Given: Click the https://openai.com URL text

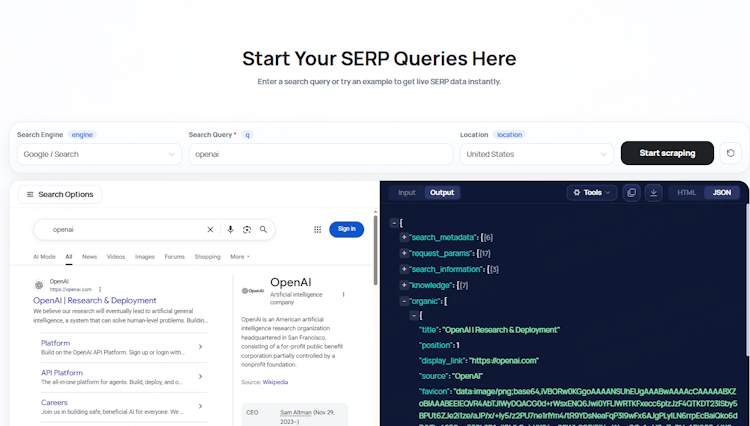Looking at the screenshot, I should pos(70,289).
